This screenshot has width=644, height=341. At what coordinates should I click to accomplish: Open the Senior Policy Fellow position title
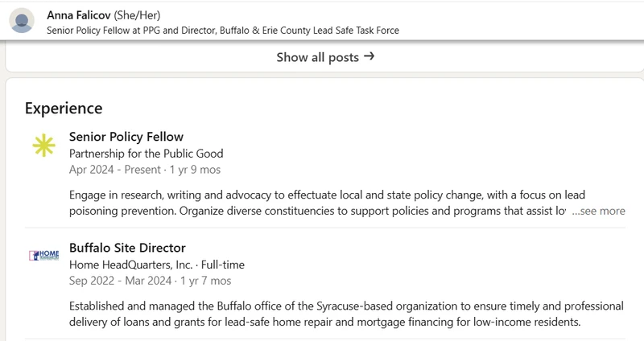coord(126,137)
